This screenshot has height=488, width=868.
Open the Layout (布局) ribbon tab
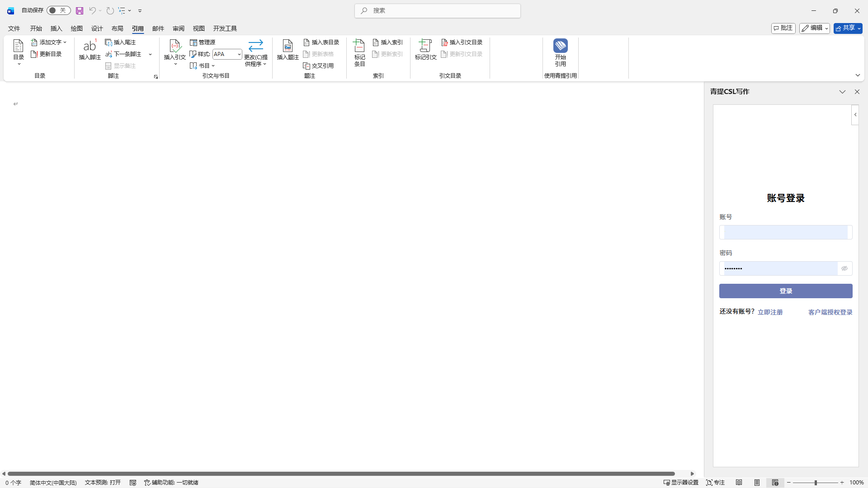pos(117,28)
